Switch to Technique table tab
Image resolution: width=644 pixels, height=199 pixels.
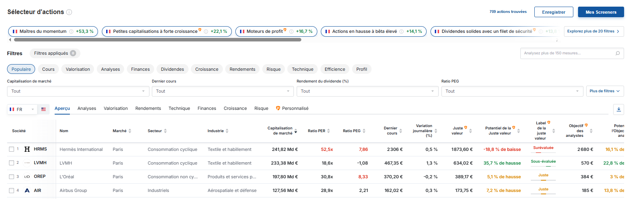click(x=179, y=108)
